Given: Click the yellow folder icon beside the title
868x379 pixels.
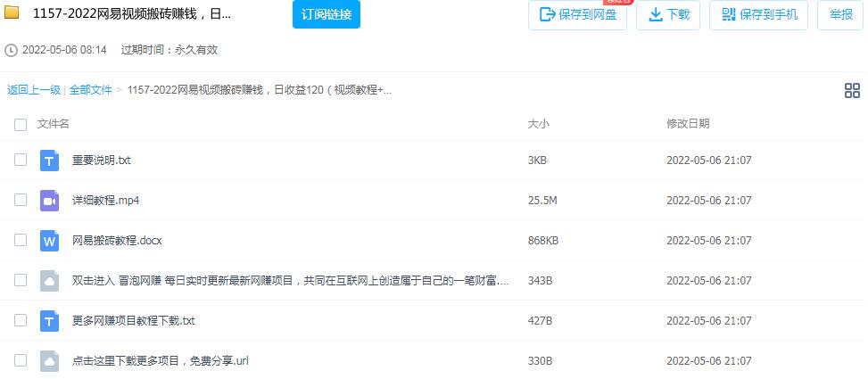Looking at the screenshot, I should (12, 12).
